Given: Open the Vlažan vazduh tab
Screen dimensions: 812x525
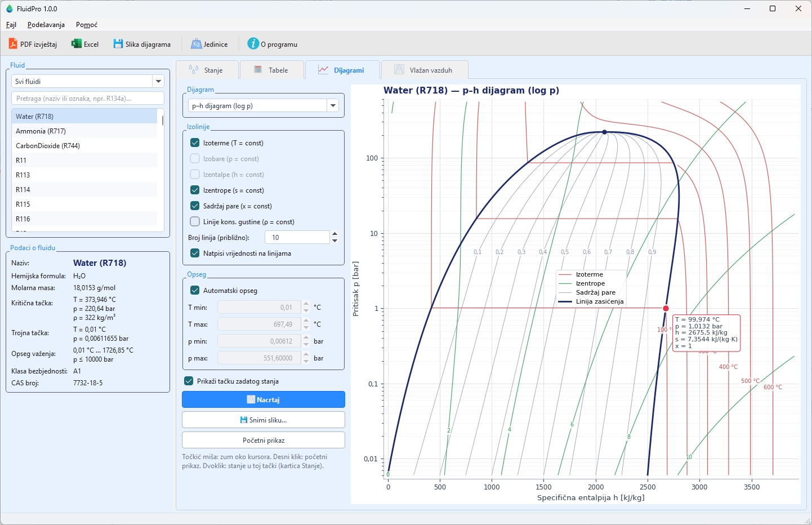Looking at the screenshot, I should pos(425,70).
